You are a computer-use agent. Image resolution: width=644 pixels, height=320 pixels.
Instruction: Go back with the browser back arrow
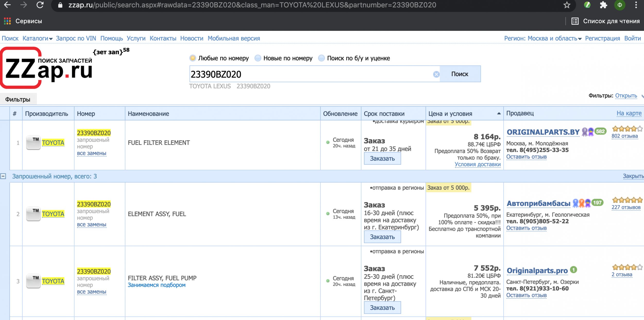coord(7,5)
